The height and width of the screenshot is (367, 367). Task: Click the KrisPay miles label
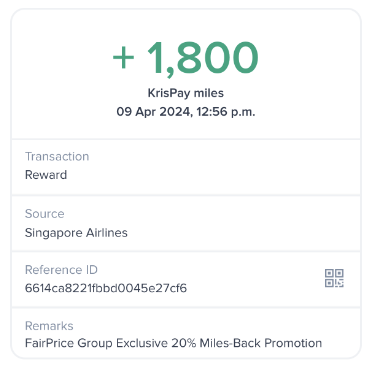pos(186,93)
